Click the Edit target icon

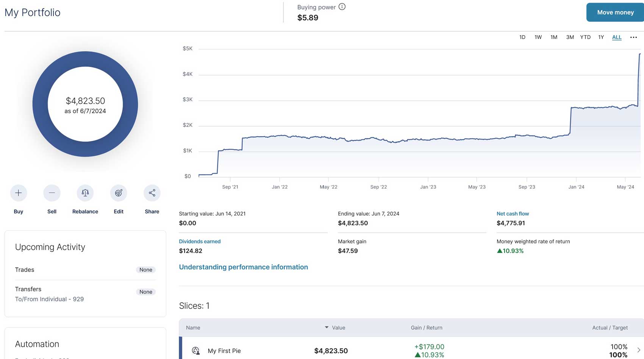click(119, 193)
